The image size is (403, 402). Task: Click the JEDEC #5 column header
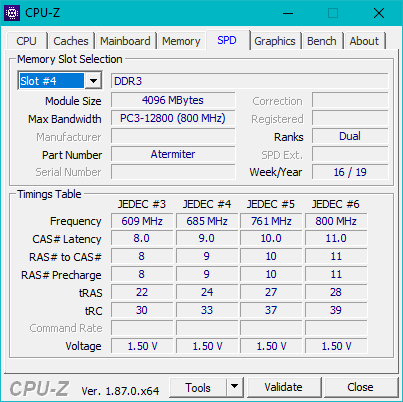(271, 204)
